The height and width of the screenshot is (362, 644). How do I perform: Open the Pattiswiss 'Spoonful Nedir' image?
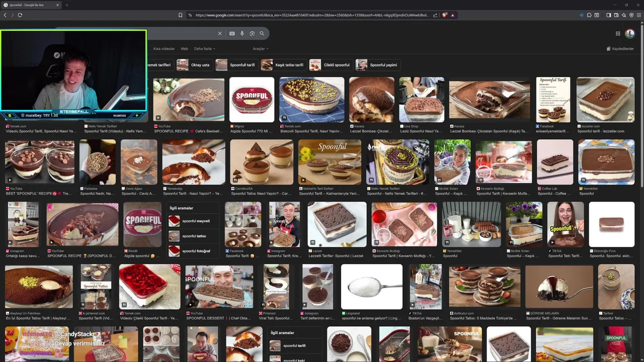[98, 162]
